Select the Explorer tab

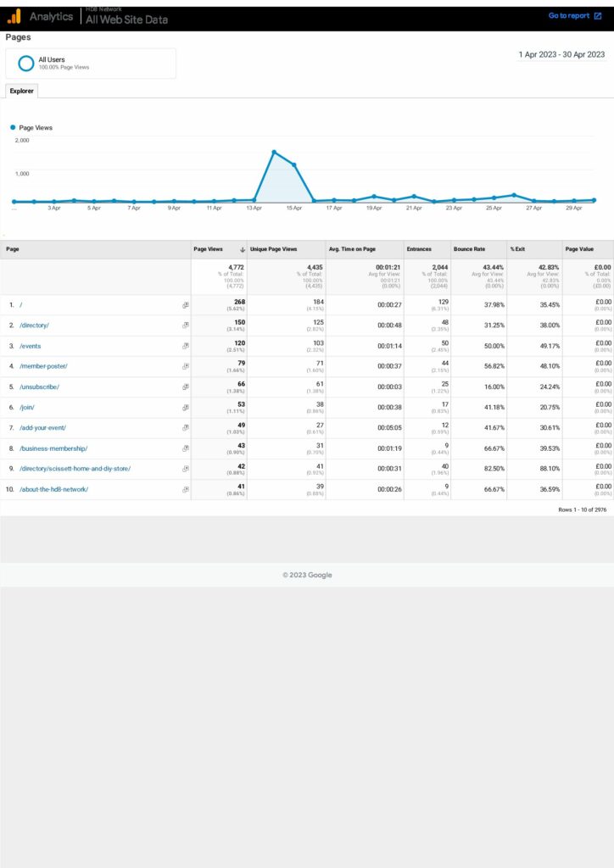[x=21, y=91]
